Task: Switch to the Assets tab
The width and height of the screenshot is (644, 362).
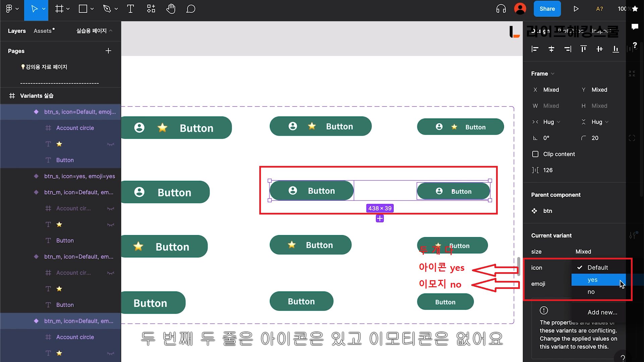Action: tap(43, 31)
